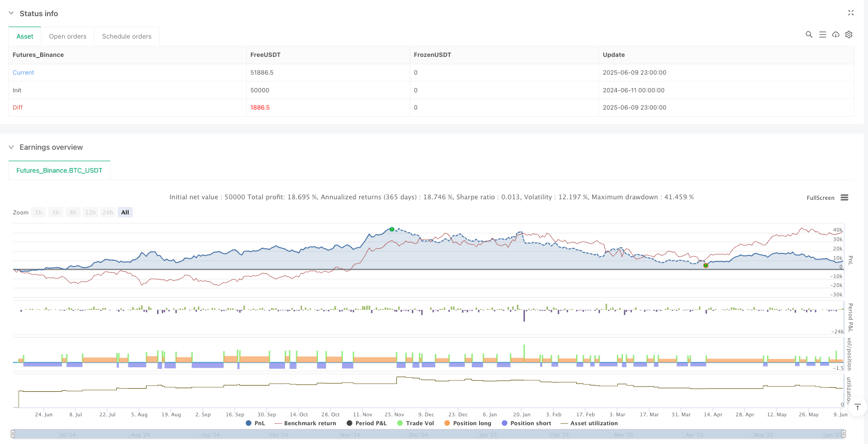
Task: Click the FullScreen chart button
Action: coord(820,198)
